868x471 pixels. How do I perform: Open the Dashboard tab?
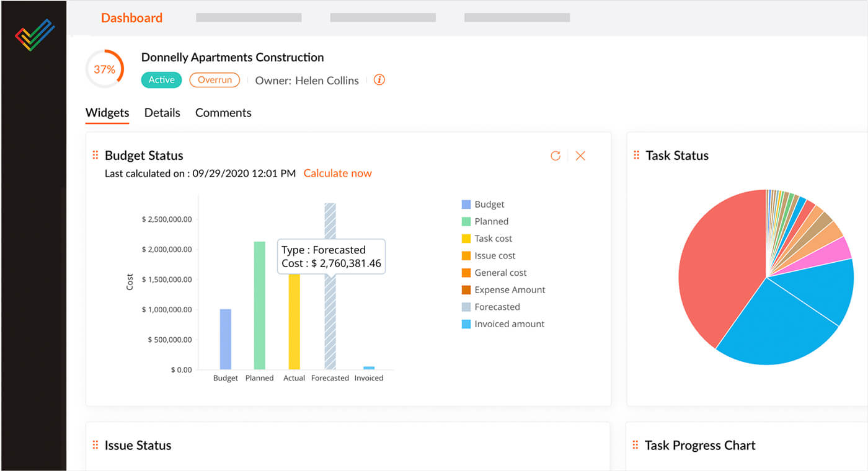coord(131,18)
